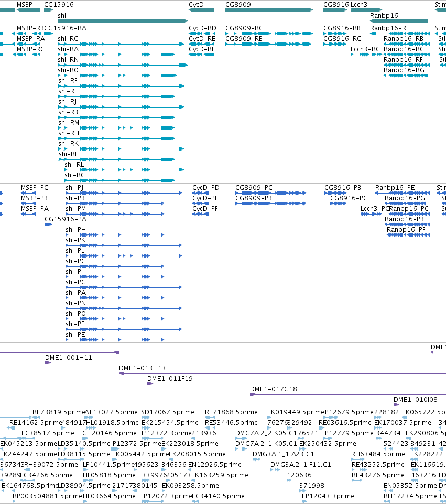Open EST EK019449.5prime label
446x504 pixels.
(296, 412)
